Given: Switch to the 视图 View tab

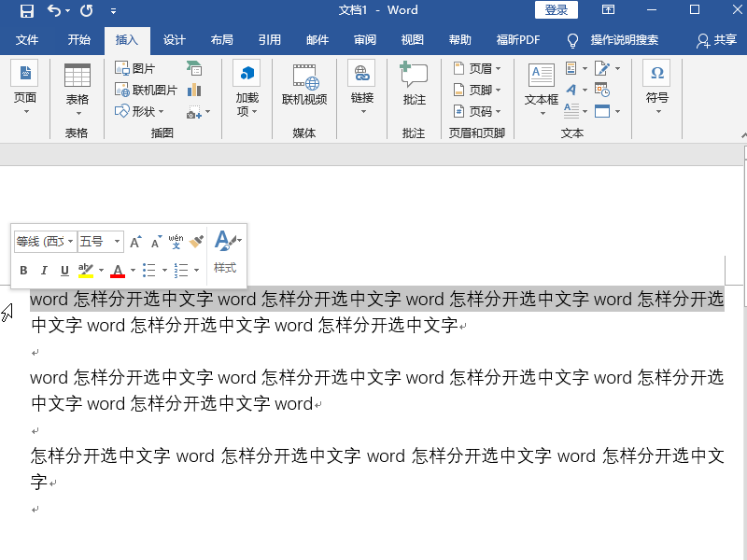Looking at the screenshot, I should click(x=412, y=40).
